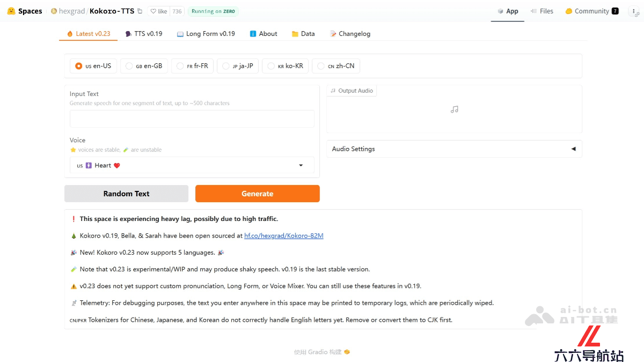View the Changelog tab
The image size is (644, 362).
click(x=350, y=34)
